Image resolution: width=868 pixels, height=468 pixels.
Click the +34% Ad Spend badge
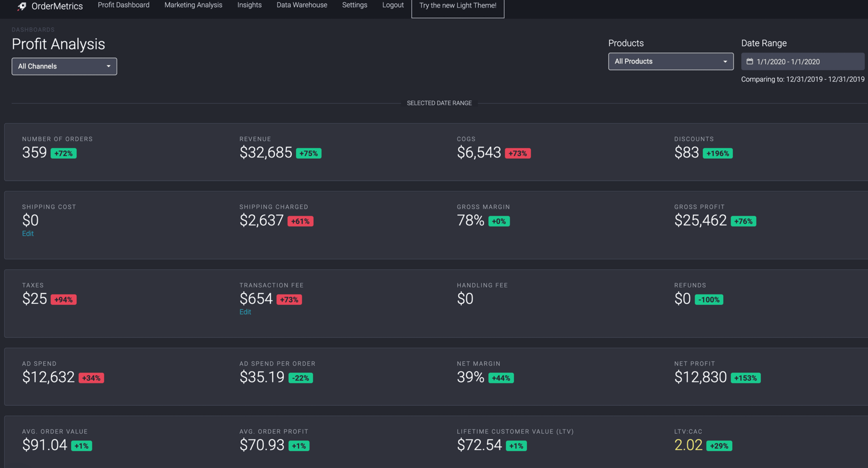click(91, 378)
